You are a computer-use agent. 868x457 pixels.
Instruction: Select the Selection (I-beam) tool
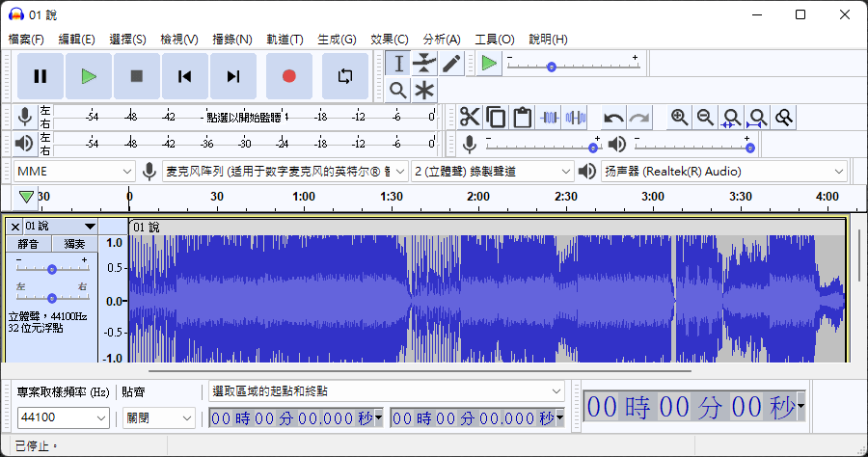pos(398,63)
